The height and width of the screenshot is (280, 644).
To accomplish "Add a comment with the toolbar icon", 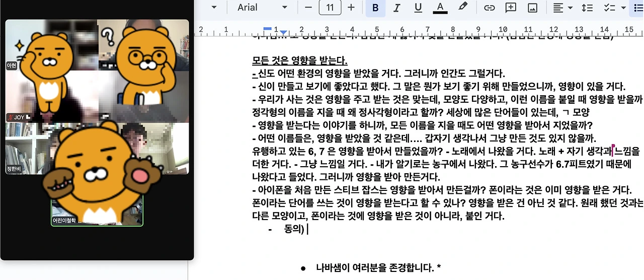I will [x=511, y=8].
